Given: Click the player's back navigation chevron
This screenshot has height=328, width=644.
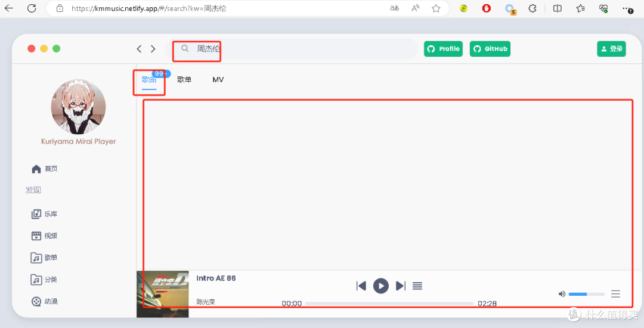Looking at the screenshot, I should tap(139, 49).
